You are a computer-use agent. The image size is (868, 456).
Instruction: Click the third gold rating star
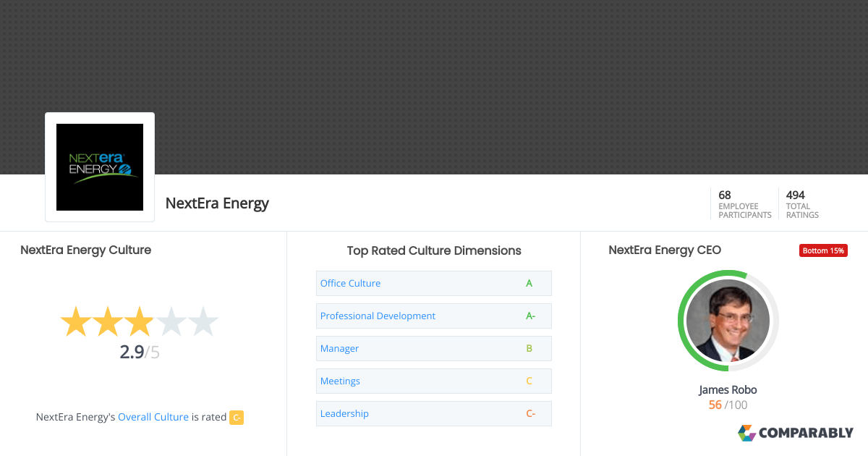tap(139, 322)
